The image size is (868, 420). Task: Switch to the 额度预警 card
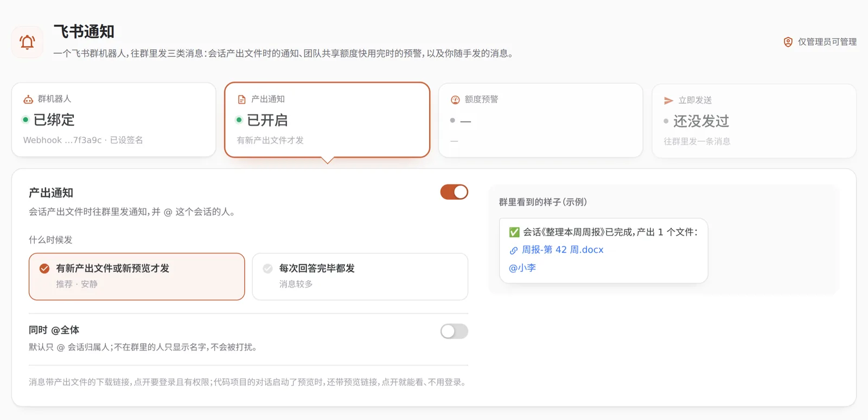[540, 120]
